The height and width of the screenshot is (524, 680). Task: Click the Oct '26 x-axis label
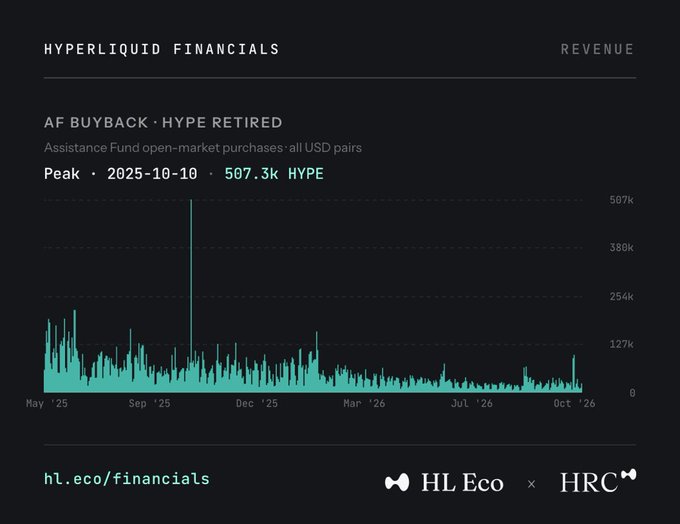click(x=574, y=403)
